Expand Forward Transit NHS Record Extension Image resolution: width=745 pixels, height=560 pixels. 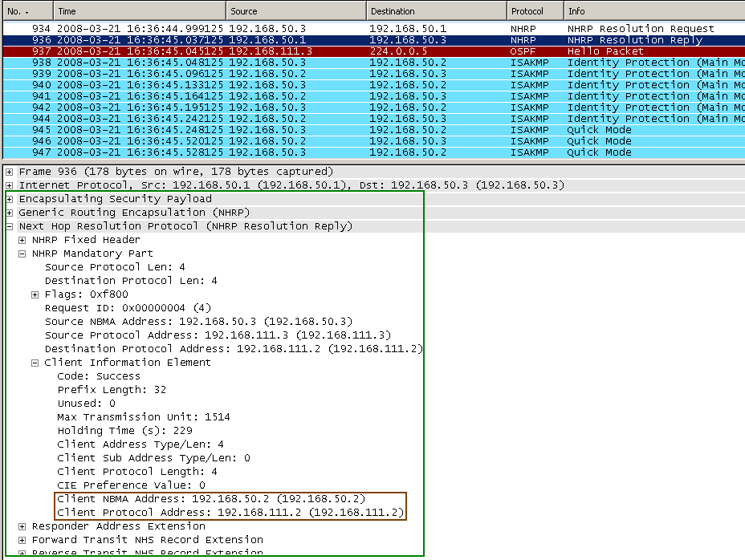point(22,540)
